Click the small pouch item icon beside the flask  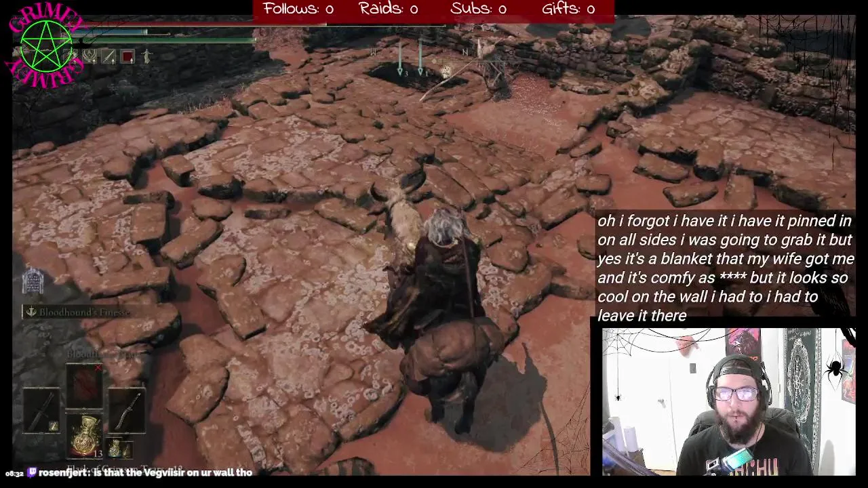[118, 448]
